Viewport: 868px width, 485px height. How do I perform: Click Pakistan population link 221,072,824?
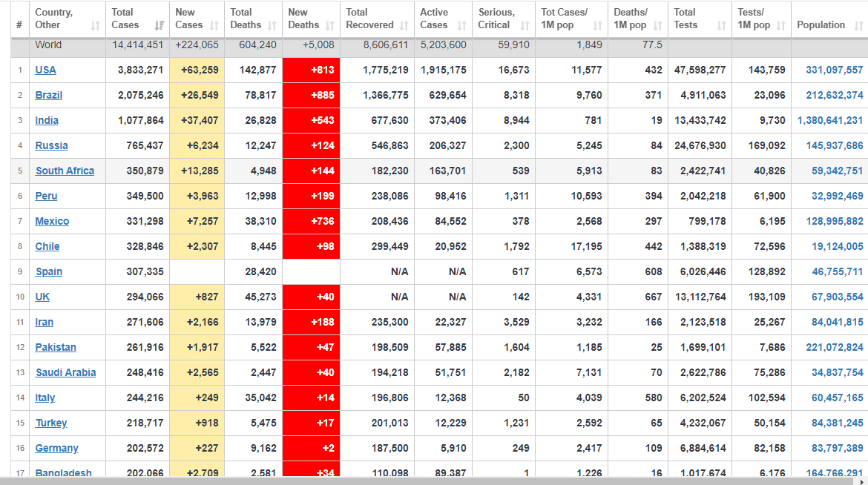click(x=834, y=347)
